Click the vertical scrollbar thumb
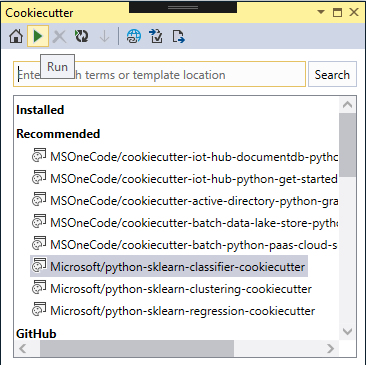 (x=347, y=145)
